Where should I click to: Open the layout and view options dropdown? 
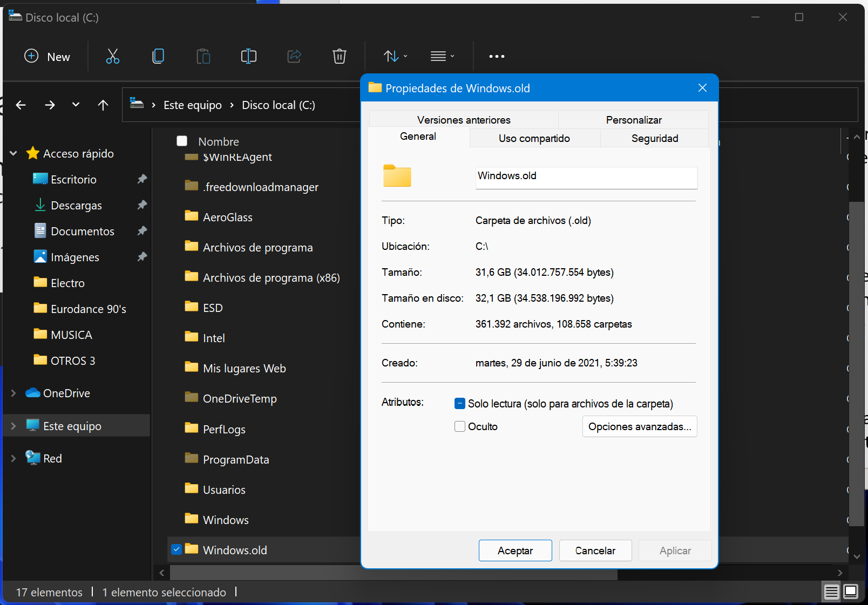click(442, 56)
